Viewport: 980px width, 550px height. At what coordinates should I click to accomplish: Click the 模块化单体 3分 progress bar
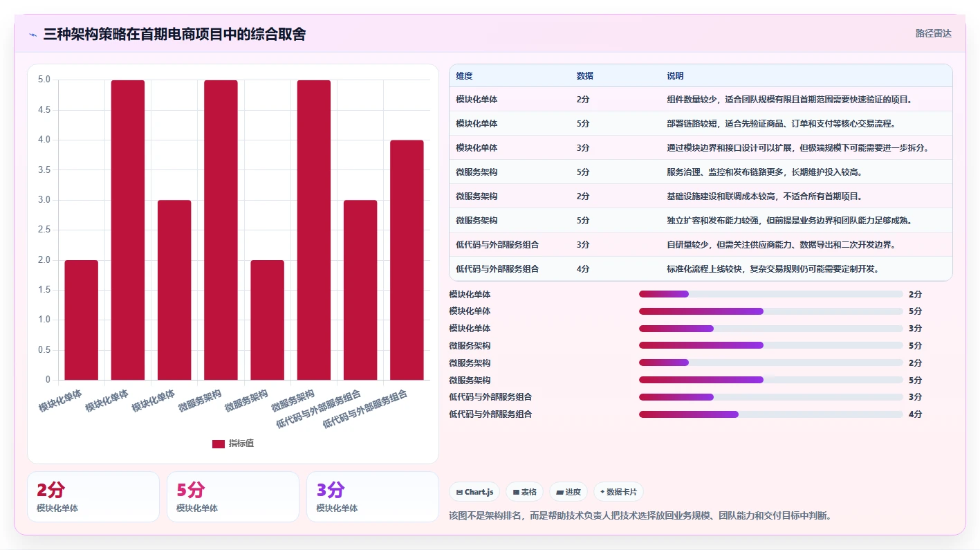click(771, 329)
